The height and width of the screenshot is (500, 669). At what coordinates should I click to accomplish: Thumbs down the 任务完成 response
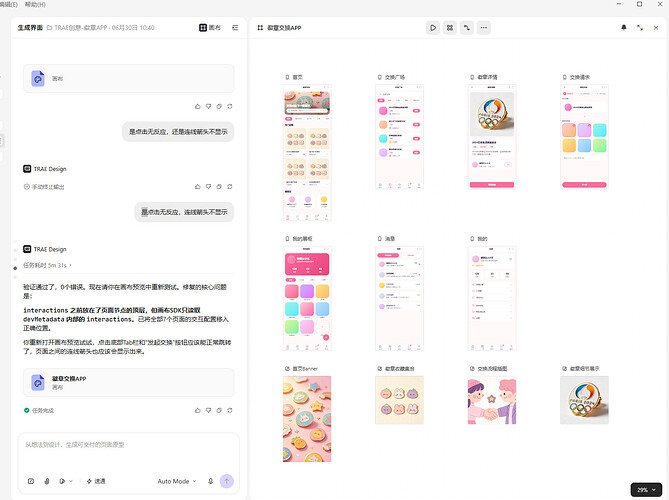tap(208, 410)
